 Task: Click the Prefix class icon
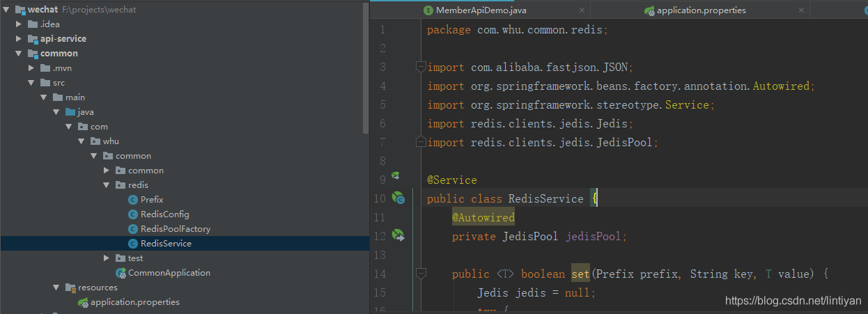pyautogui.click(x=133, y=200)
